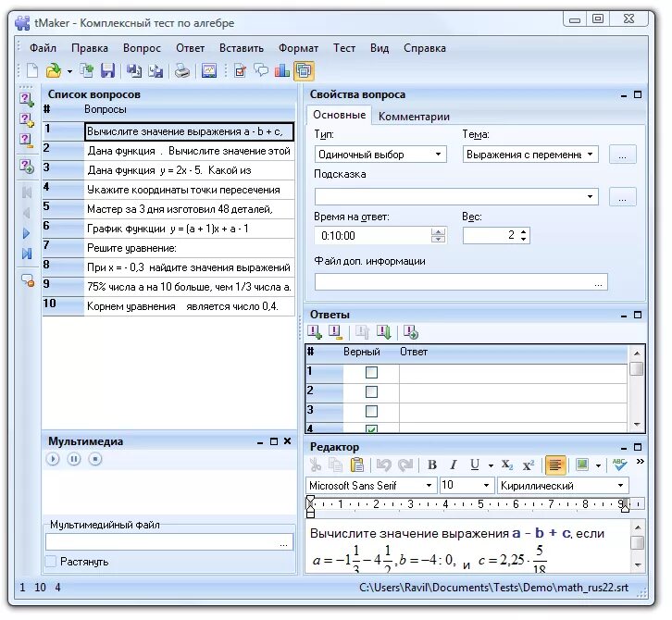Open the speech bubbles comments icon

click(261, 70)
